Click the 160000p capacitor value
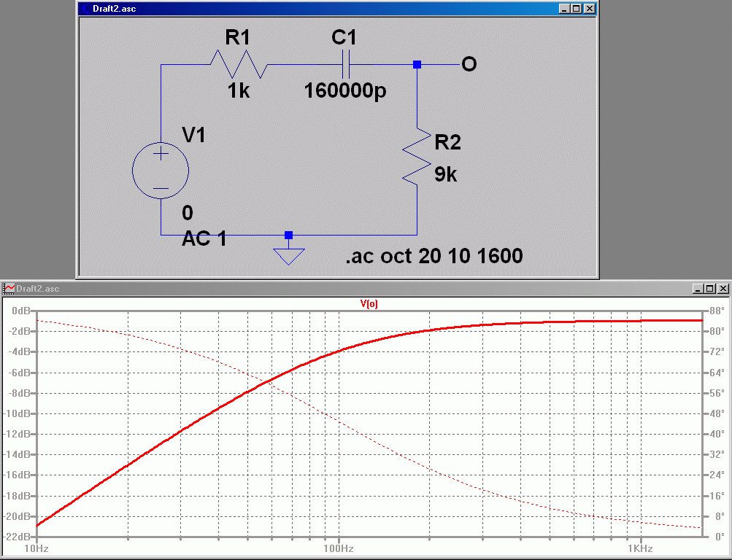The width and height of the screenshot is (732, 560). [x=345, y=91]
